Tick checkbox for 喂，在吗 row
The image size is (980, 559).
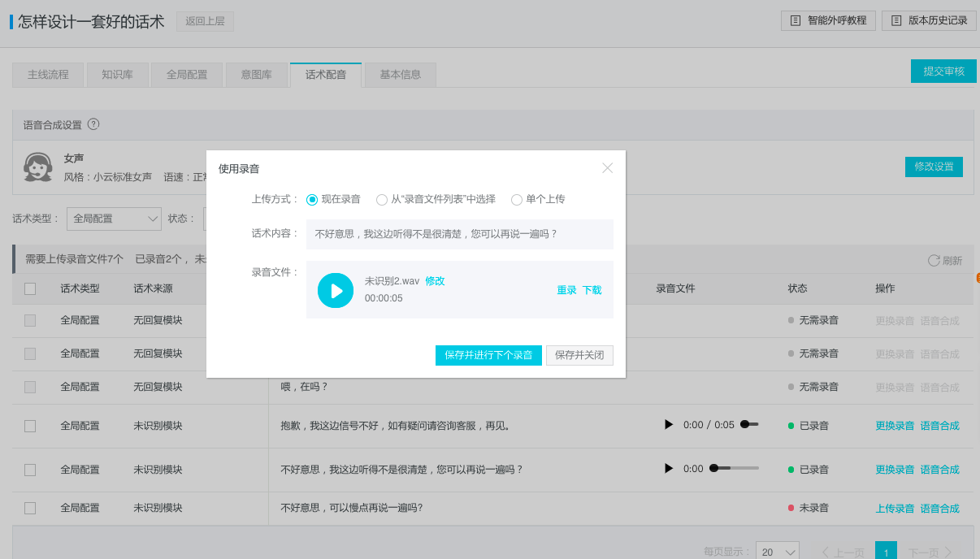tap(30, 387)
